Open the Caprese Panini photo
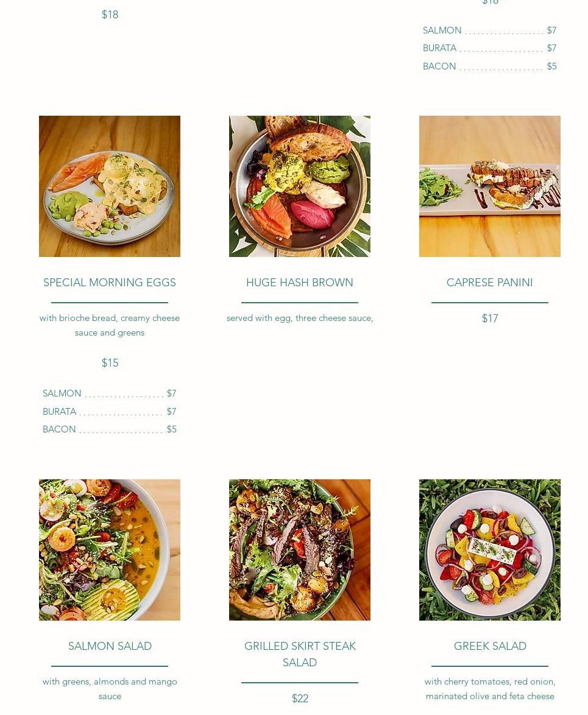 pos(489,186)
